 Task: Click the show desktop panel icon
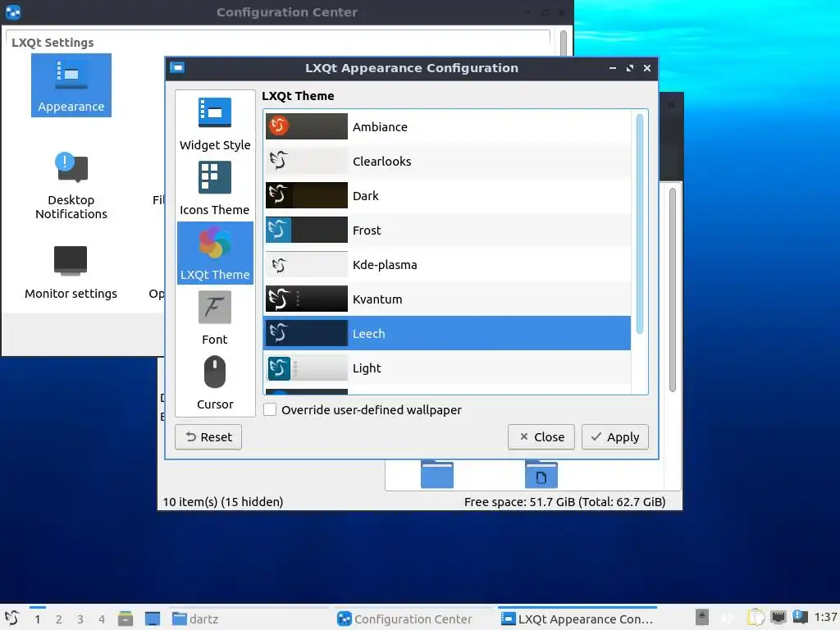[x=153, y=619]
